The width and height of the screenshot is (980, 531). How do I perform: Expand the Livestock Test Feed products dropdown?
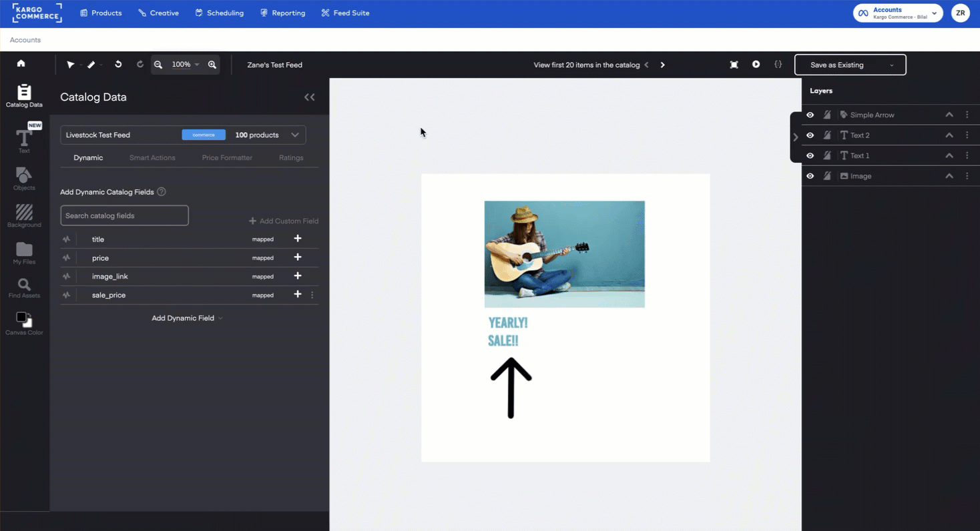click(x=295, y=134)
